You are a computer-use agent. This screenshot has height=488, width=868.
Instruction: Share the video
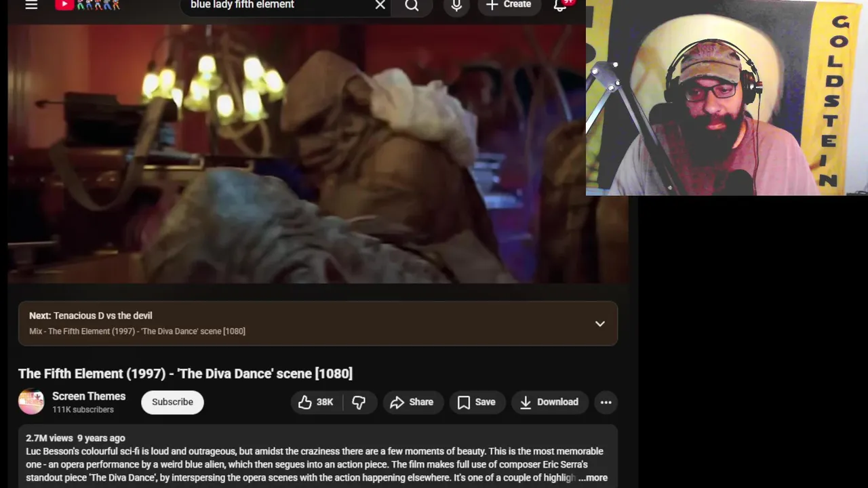click(x=412, y=402)
